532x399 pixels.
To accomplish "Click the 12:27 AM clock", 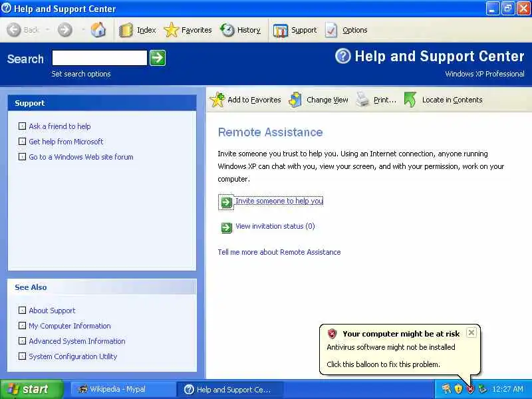I will (507, 389).
